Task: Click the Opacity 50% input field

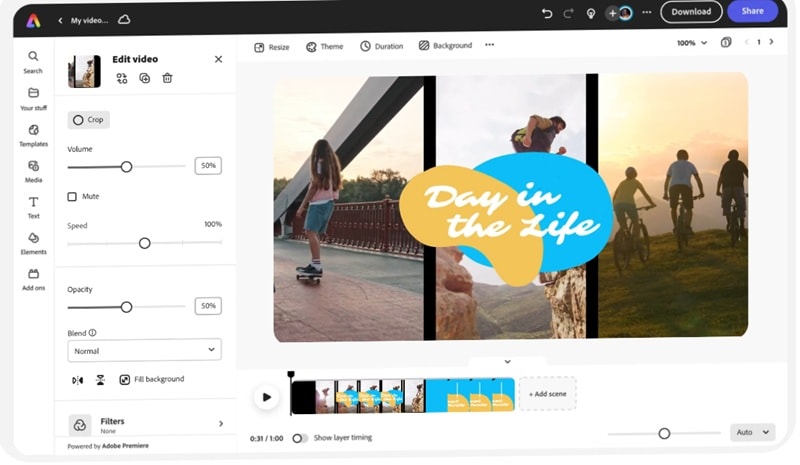Action: [x=208, y=306]
